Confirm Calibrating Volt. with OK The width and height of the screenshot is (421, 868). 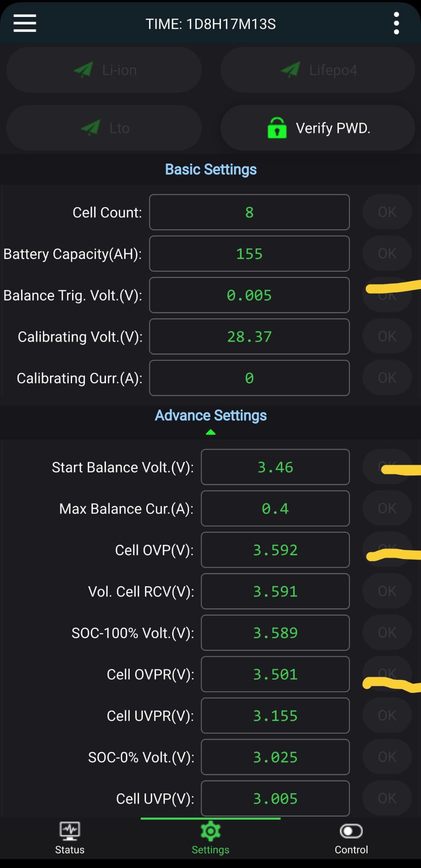click(x=387, y=337)
